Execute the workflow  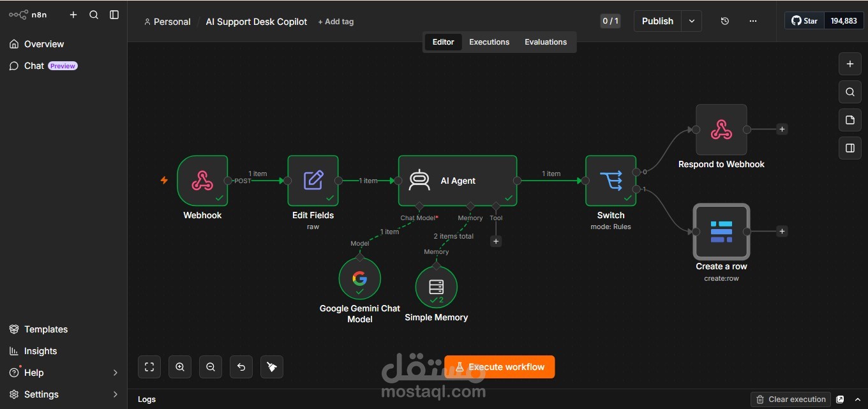[500, 367]
